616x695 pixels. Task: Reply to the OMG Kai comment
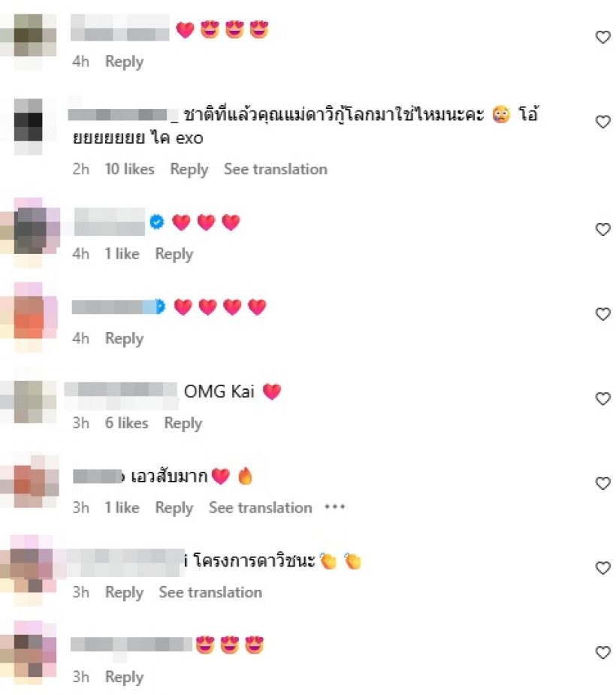tap(183, 423)
